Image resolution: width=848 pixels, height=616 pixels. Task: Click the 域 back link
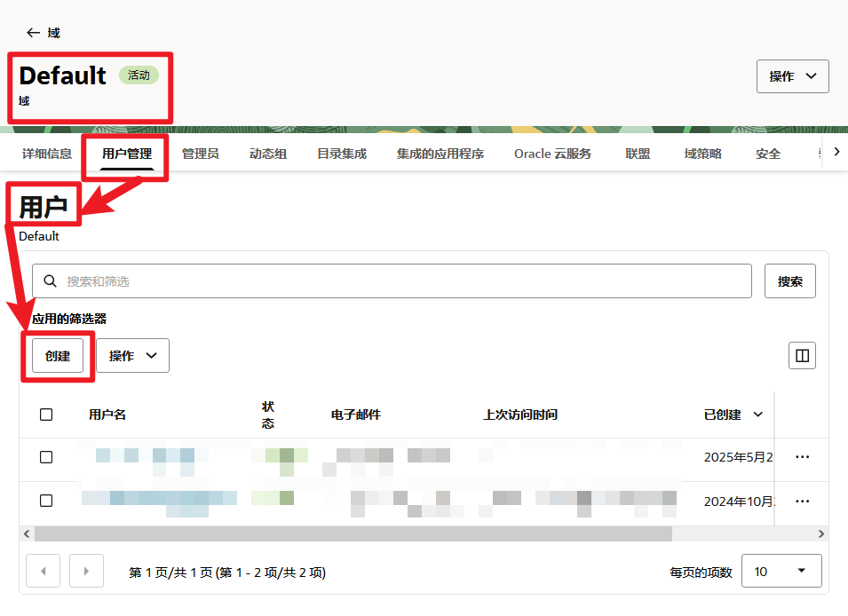coord(53,33)
